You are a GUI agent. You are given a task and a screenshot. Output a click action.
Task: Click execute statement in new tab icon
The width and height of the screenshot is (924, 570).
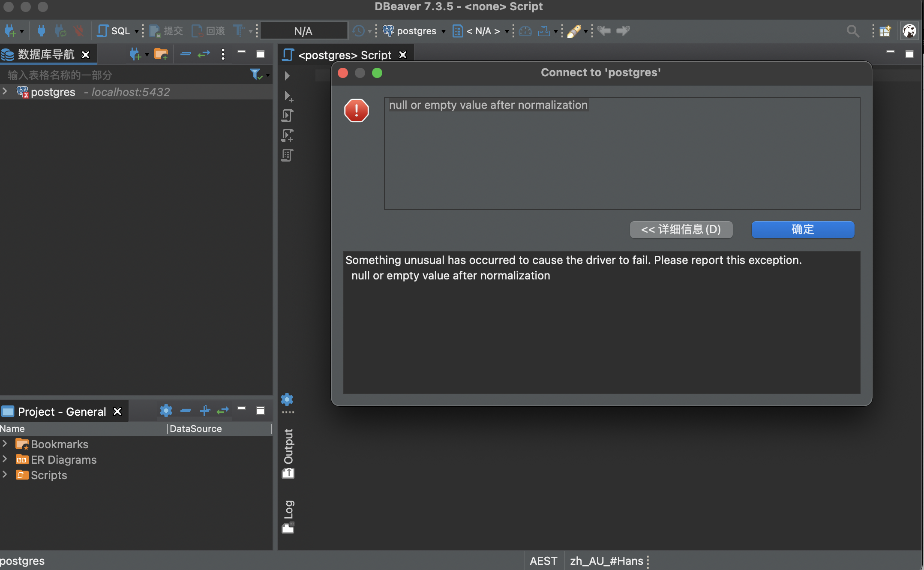pyautogui.click(x=288, y=96)
